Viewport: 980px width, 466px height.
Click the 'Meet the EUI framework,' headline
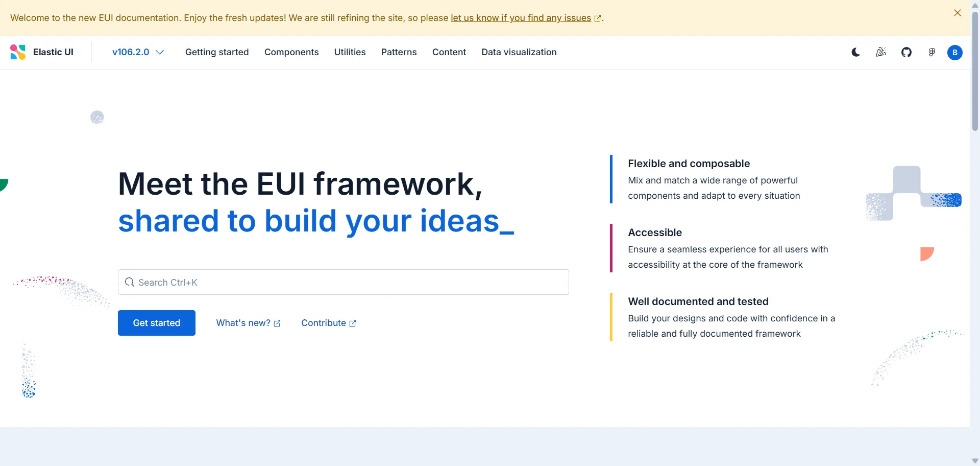300,184
